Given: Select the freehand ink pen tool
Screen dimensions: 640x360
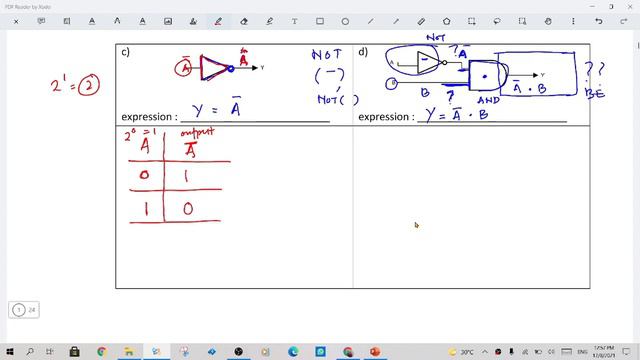Looking at the screenshot, I should 218,21.
